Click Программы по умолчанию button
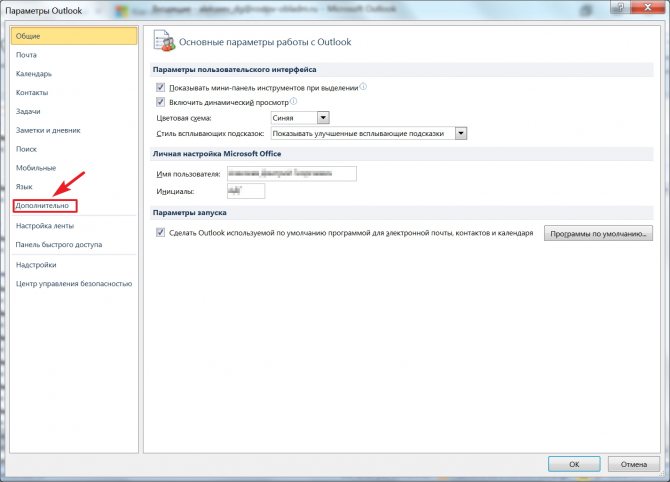Screen dimensions: 670x482 [598, 234]
